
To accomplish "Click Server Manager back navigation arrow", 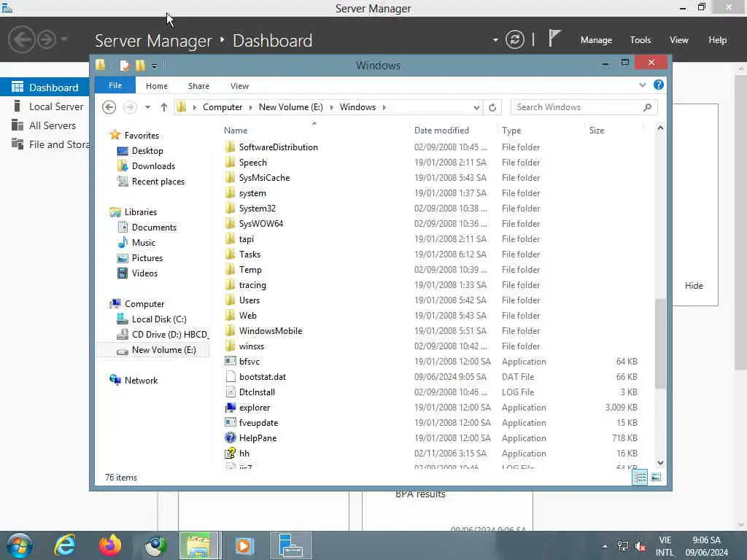I will [x=21, y=39].
